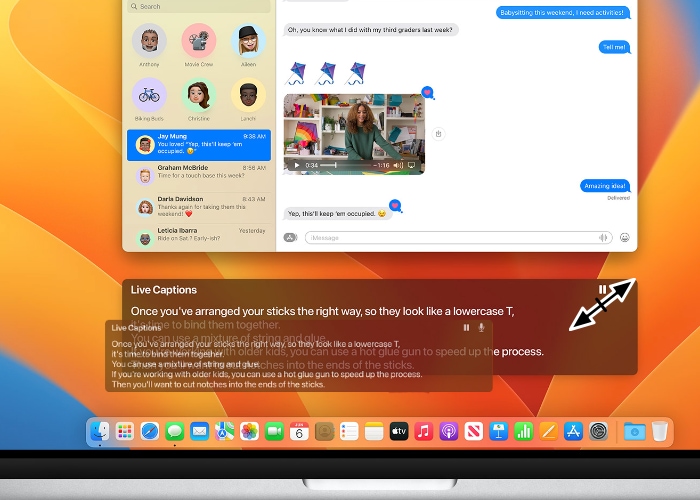Play the video in the conversation
This screenshot has height=500, width=700.
tap(296, 165)
